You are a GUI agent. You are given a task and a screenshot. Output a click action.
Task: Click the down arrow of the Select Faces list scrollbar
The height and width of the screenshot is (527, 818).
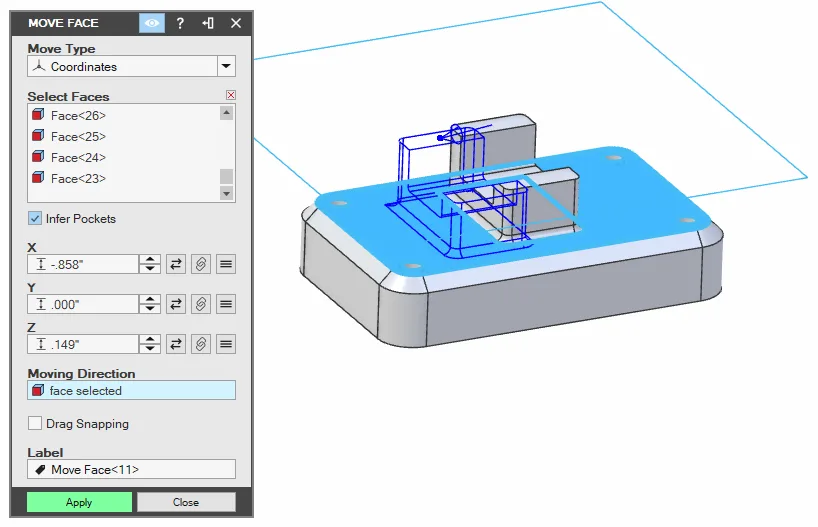pyautogui.click(x=226, y=194)
